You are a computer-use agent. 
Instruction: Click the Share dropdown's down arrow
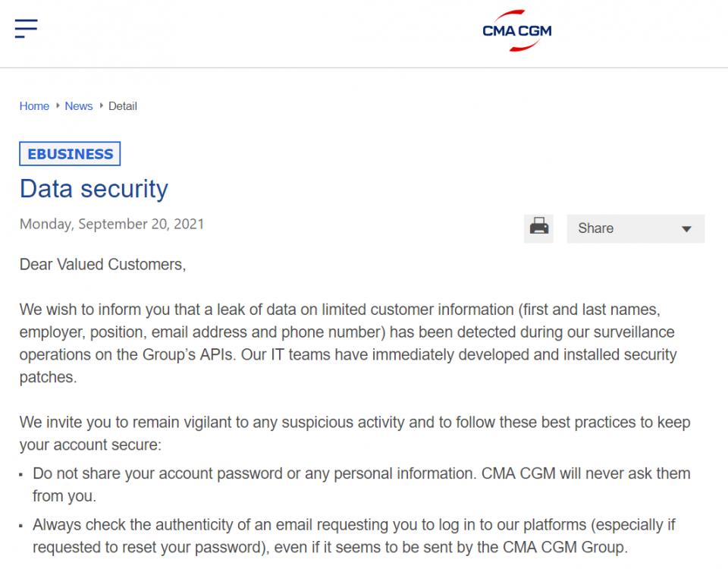point(686,229)
